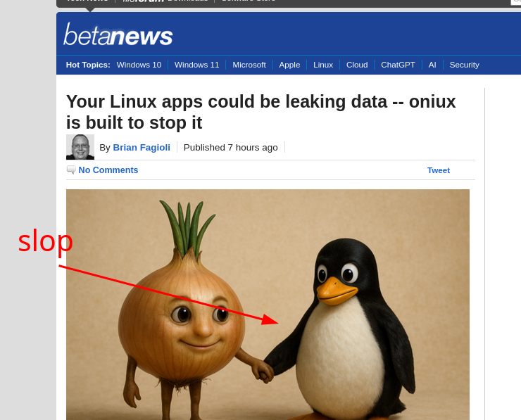Select the Cloud topic
The height and width of the screenshot is (420, 521).
click(x=357, y=65)
